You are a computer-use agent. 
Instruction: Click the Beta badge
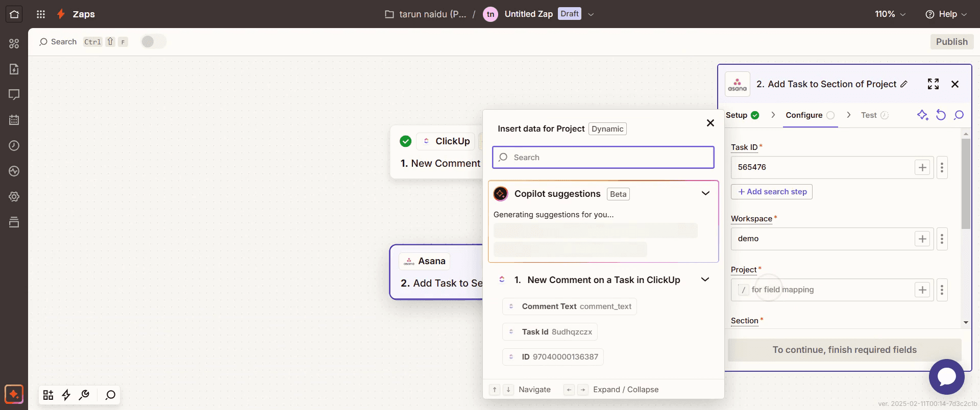click(x=618, y=194)
